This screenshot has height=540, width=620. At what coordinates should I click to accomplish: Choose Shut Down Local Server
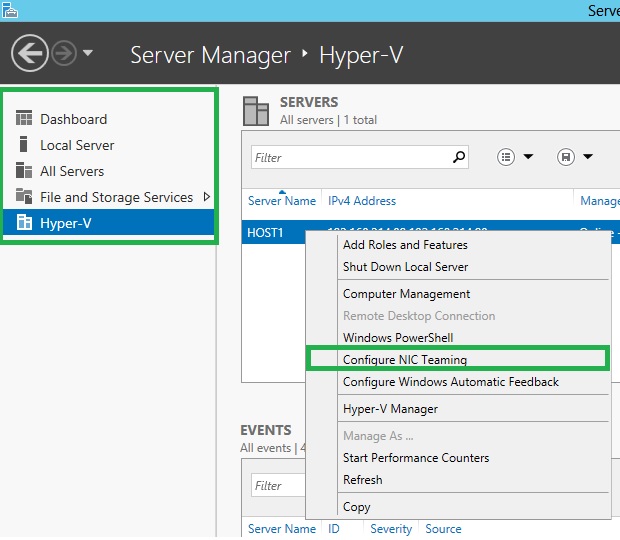[405, 267]
